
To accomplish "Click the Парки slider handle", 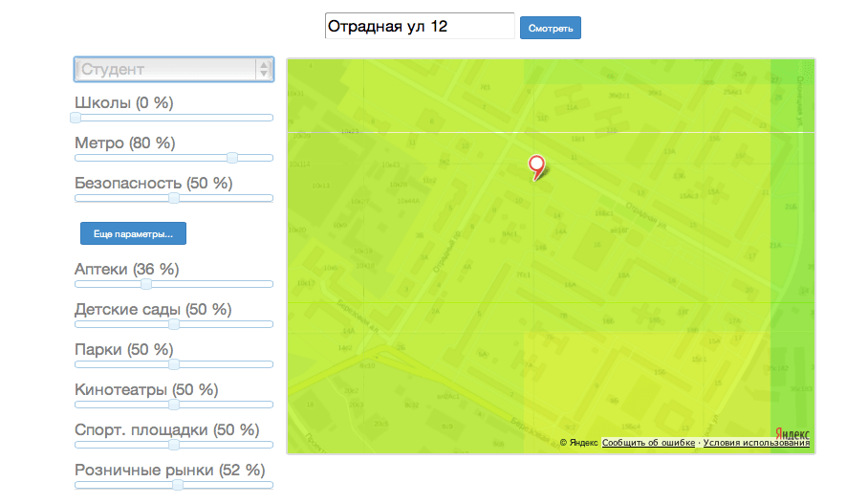I will coord(174,364).
